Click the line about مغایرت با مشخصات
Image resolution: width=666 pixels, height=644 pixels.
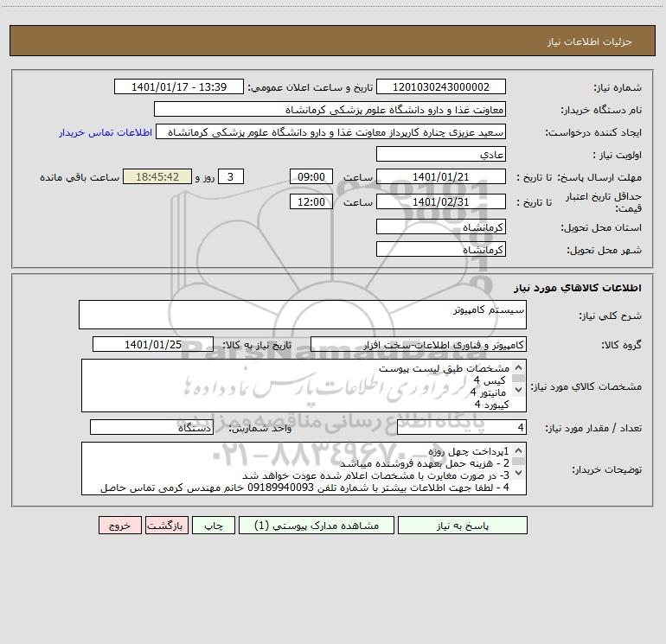375,475
